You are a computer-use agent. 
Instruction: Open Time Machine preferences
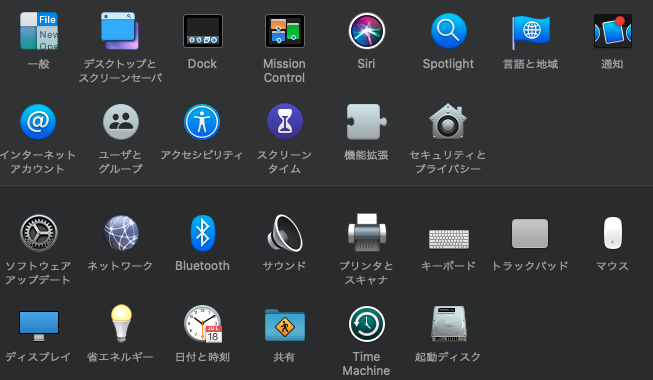pyautogui.click(x=366, y=324)
